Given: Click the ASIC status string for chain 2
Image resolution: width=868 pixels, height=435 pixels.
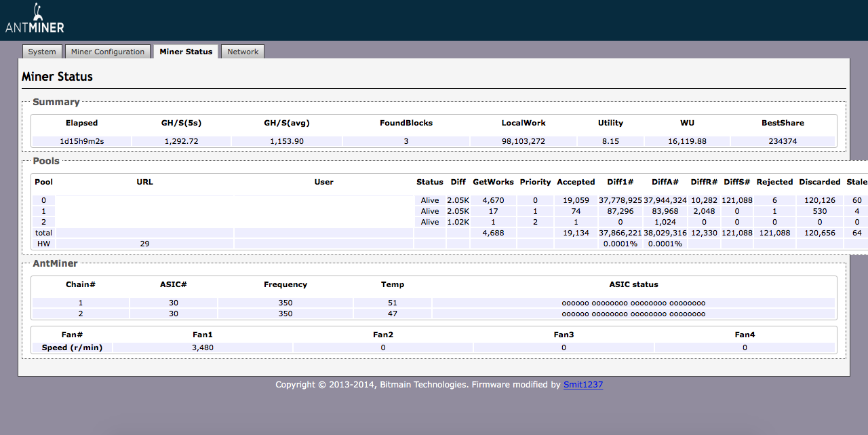Looking at the screenshot, I should coord(633,314).
